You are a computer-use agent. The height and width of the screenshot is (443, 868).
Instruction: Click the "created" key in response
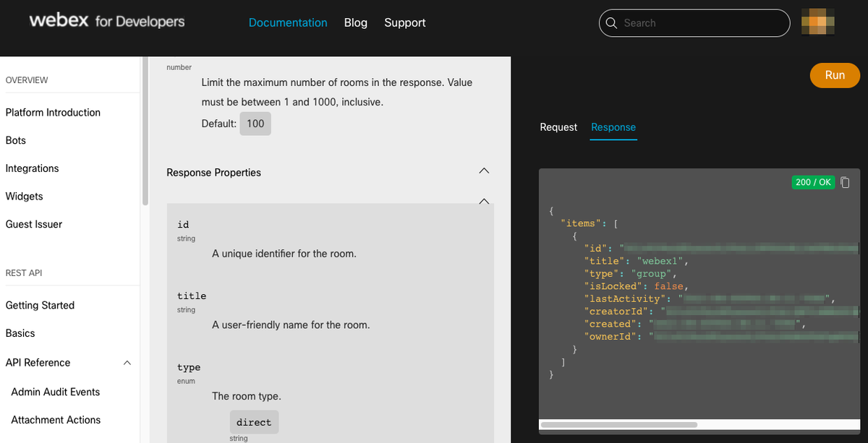(x=610, y=324)
